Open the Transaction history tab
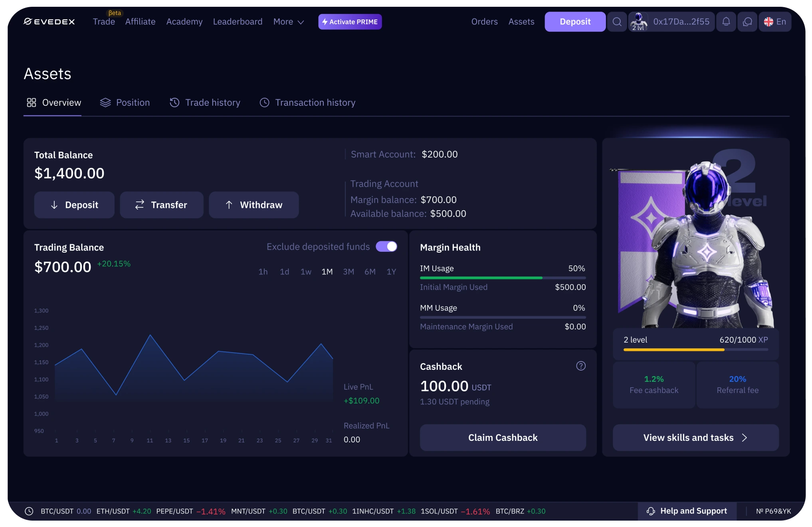 pyautogui.click(x=307, y=103)
